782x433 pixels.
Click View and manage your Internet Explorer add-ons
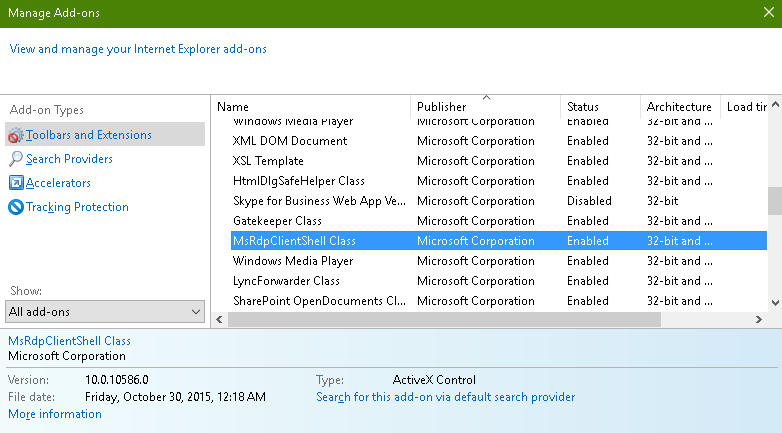(x=138, y=49)
